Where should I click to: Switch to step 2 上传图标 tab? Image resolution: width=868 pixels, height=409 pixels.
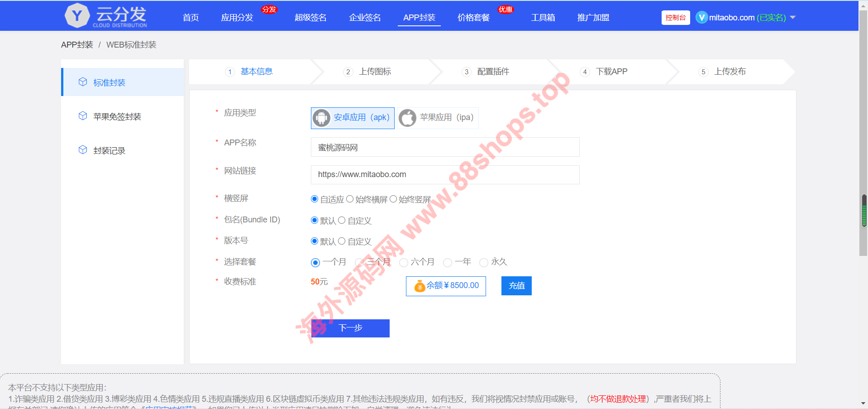pyautogui.click(x=374, y=72)
